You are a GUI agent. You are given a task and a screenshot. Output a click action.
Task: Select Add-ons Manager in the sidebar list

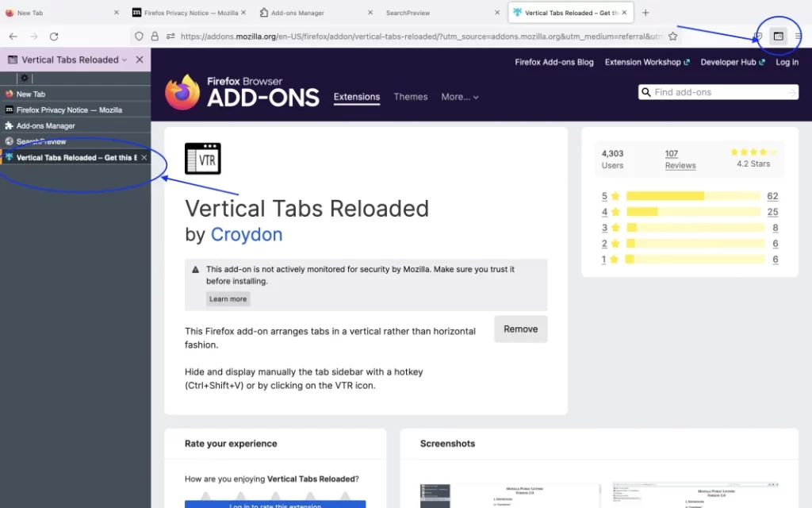click(75, 125)
